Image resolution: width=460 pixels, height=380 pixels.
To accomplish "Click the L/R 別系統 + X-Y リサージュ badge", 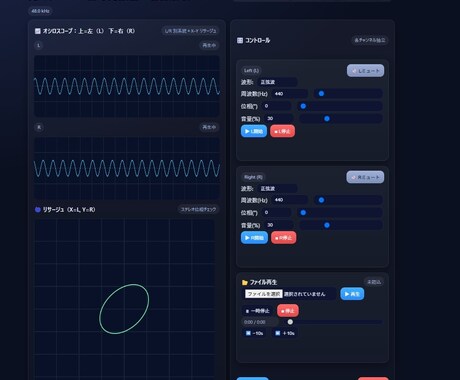I will tap(191, 31).
